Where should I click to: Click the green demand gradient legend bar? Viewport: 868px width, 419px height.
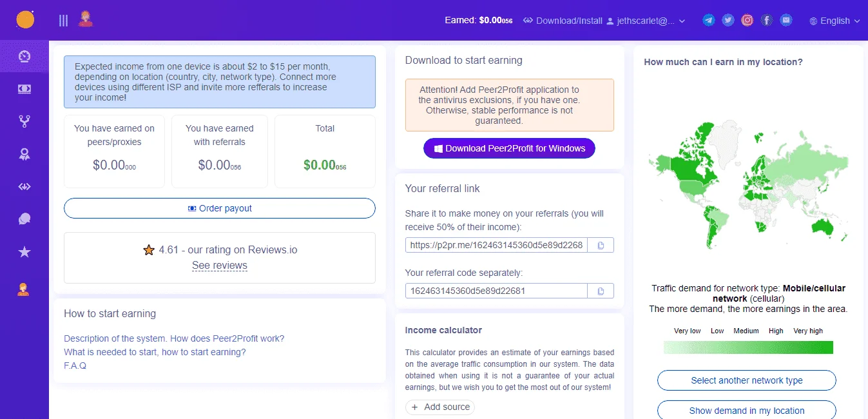click(748, 347)
